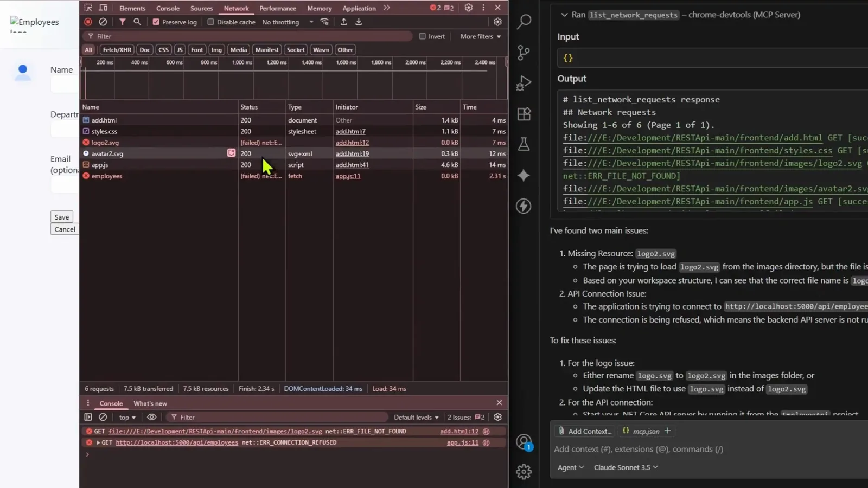Open Extensions view in activity bar

524,114
